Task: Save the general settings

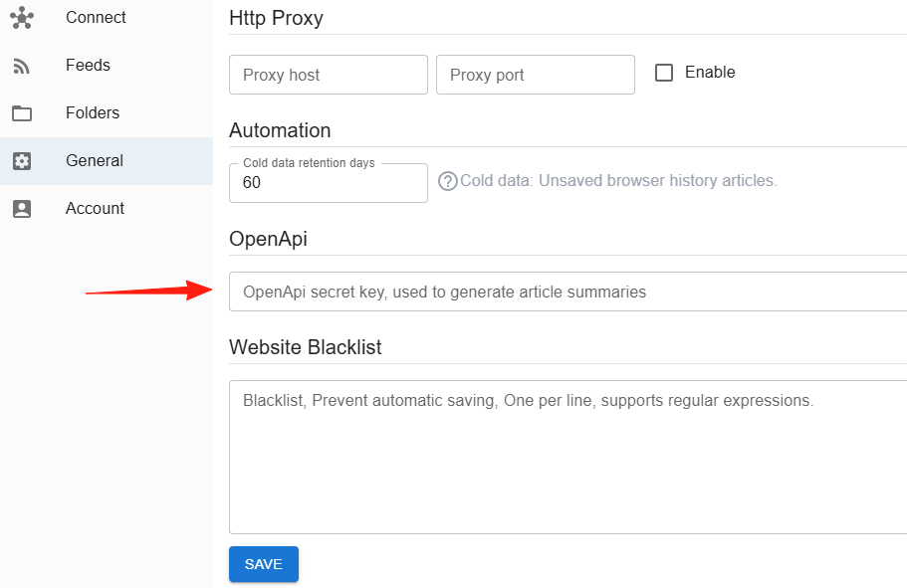Action: (264, 564)
